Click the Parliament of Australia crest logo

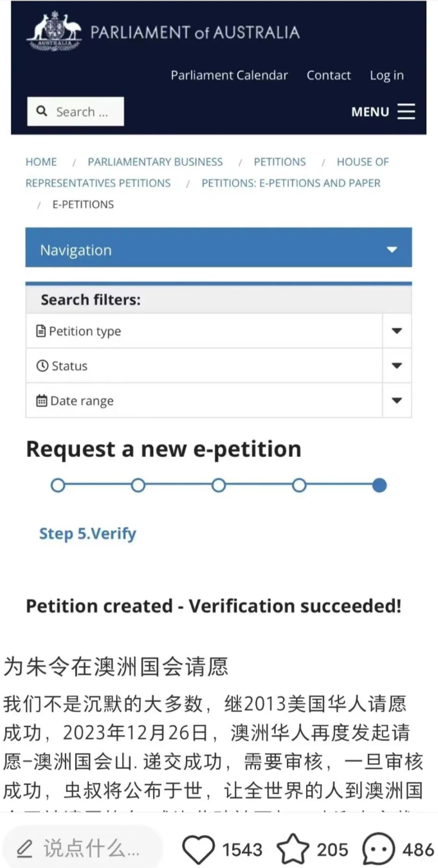tap(54, 30)
